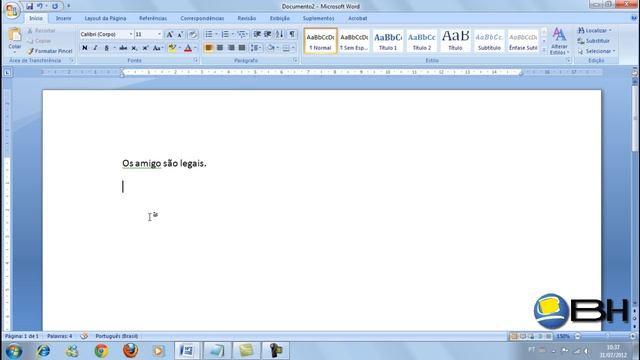Screen dimensions: 640x360
Task: Toggle strikethrough formatting
Action: point(123,48)
